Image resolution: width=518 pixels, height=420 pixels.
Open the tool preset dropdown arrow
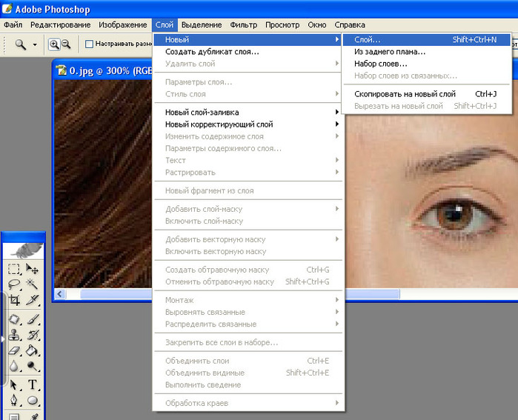click(35, 44)
